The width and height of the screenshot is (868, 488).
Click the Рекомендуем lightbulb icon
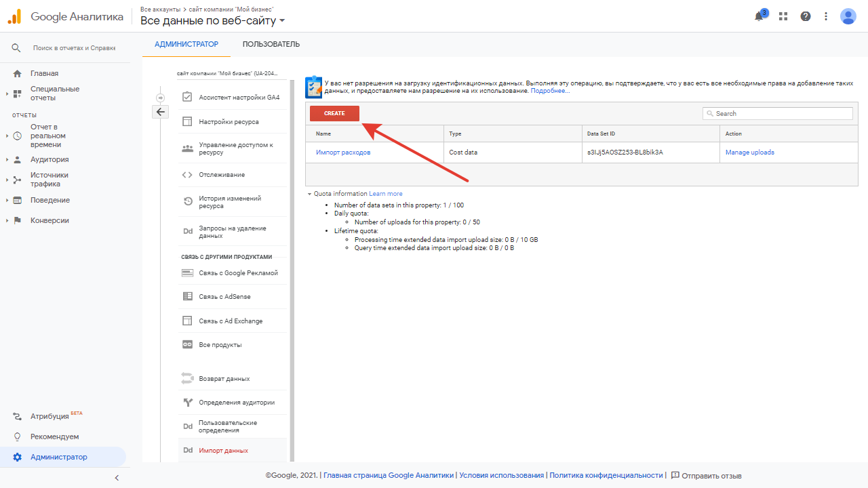[17, 437]
